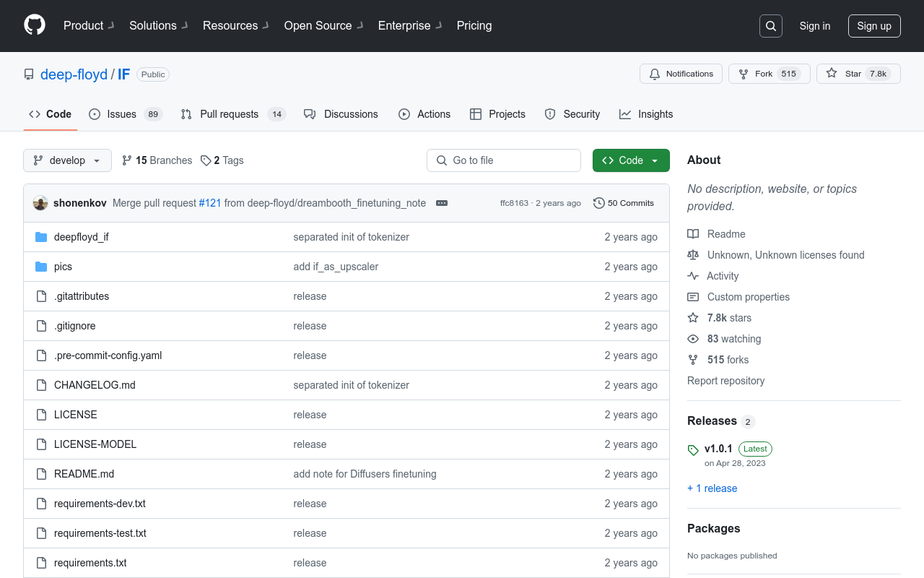Click the Sign up button
The image size is (924, 578).
click(874, 26)
